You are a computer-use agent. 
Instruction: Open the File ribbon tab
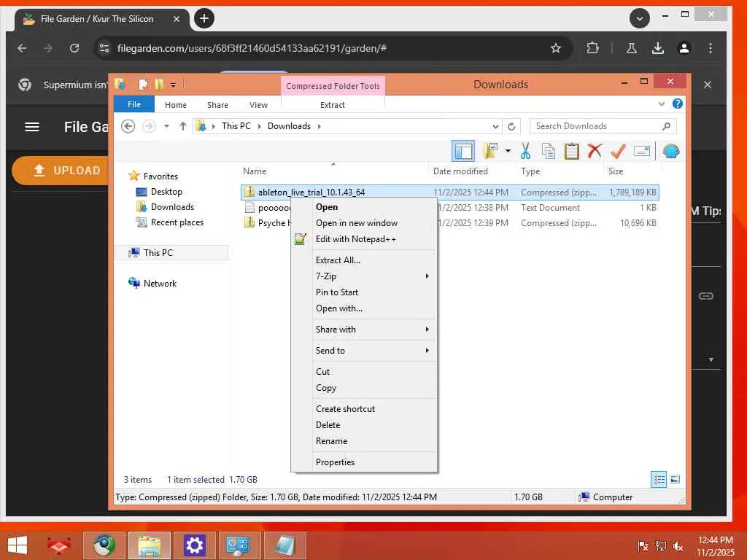(x=134, y=104)
